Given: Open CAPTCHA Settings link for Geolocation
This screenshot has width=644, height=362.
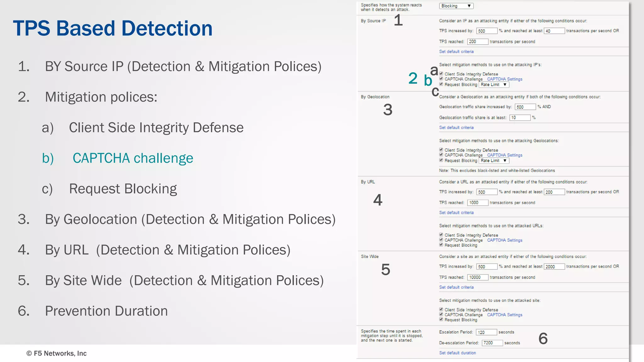Looking at the screenshot, I should [x=505, y=155].
